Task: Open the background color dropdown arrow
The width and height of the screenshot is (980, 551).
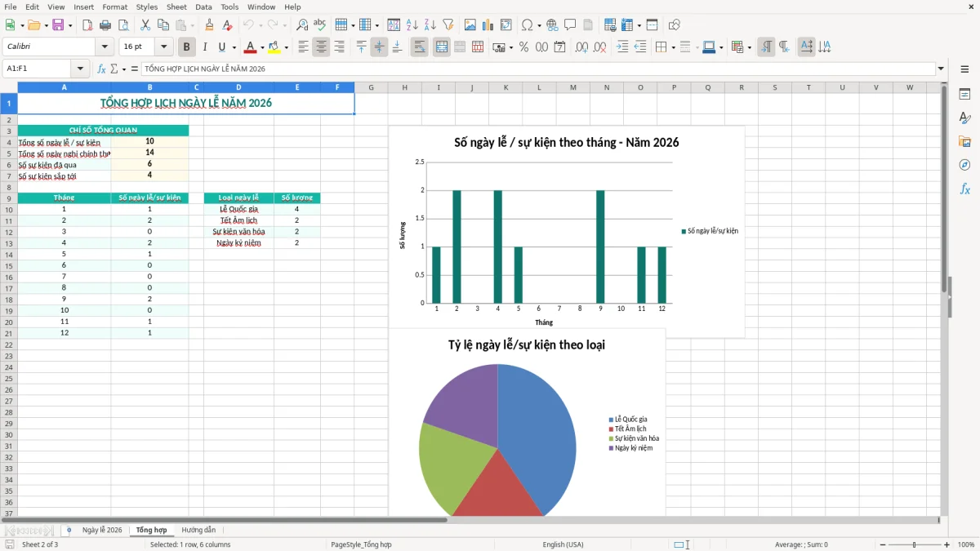Action: coord(286,47)
